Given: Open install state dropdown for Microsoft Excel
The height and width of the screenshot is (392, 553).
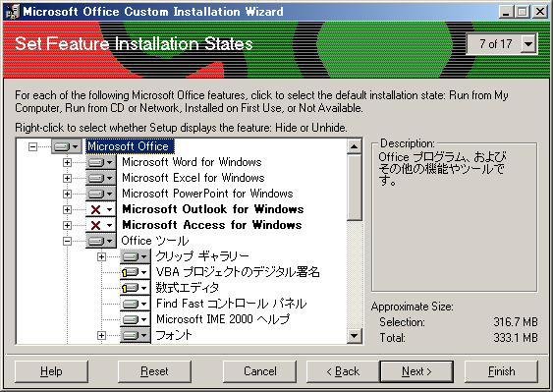Looking at the screenshot, I should (101, 178).
